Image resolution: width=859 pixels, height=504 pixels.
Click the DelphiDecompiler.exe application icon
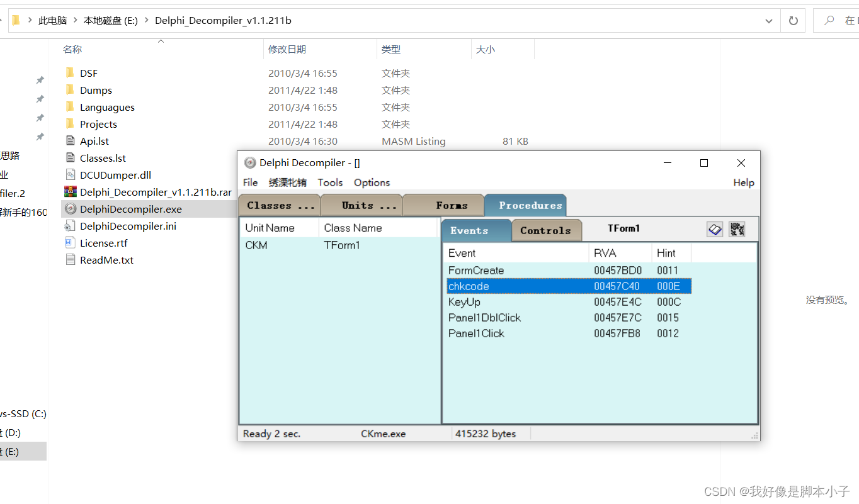(x=70, y=209)
